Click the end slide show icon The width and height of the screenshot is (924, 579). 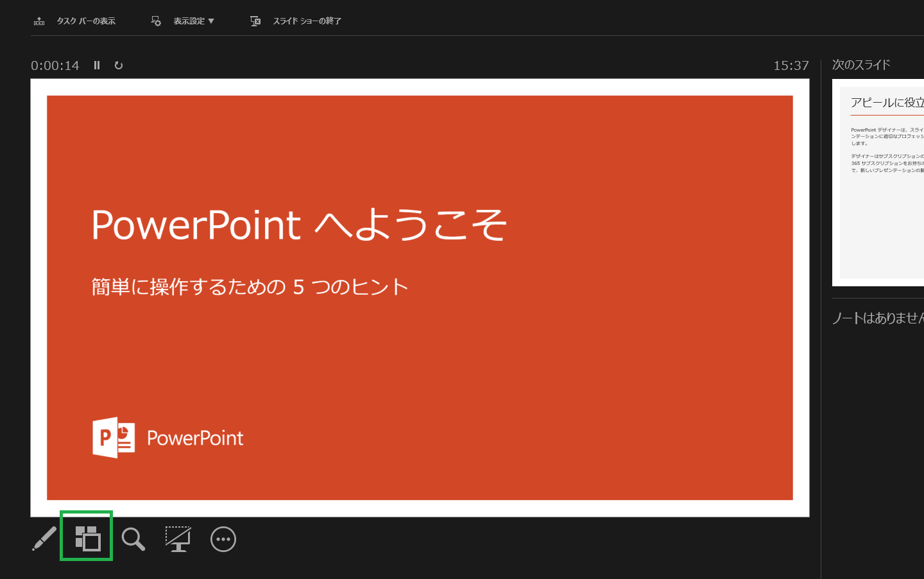pos(255,21)
